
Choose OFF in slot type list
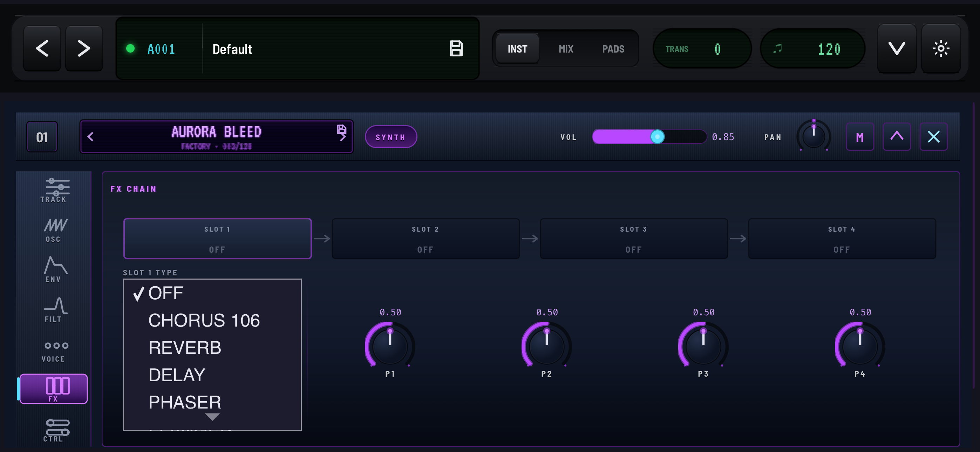pyautogui.click(x=212, y=293)
